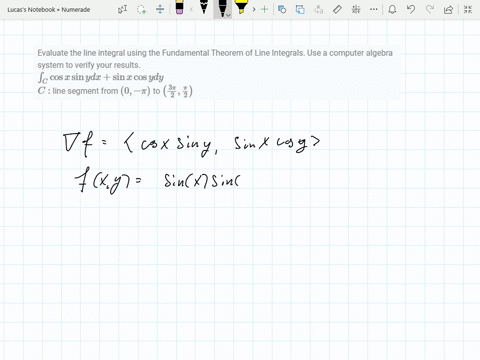
Task: Undo the last stroke
Action: 411,9
